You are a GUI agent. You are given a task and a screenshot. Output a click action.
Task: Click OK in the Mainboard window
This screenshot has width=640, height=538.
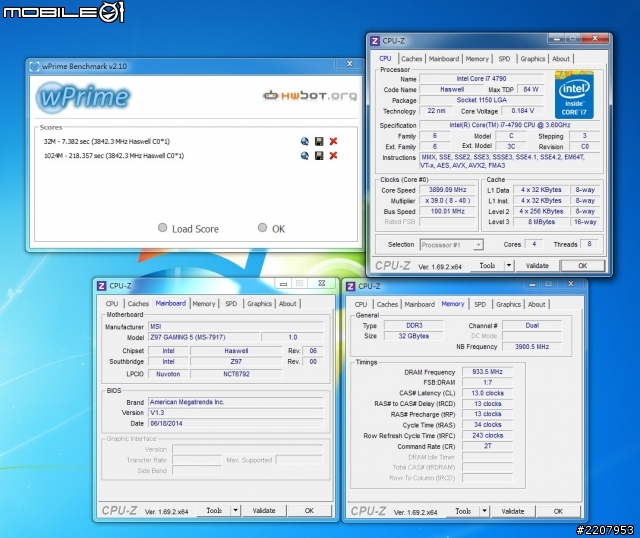tap(309, 511)
